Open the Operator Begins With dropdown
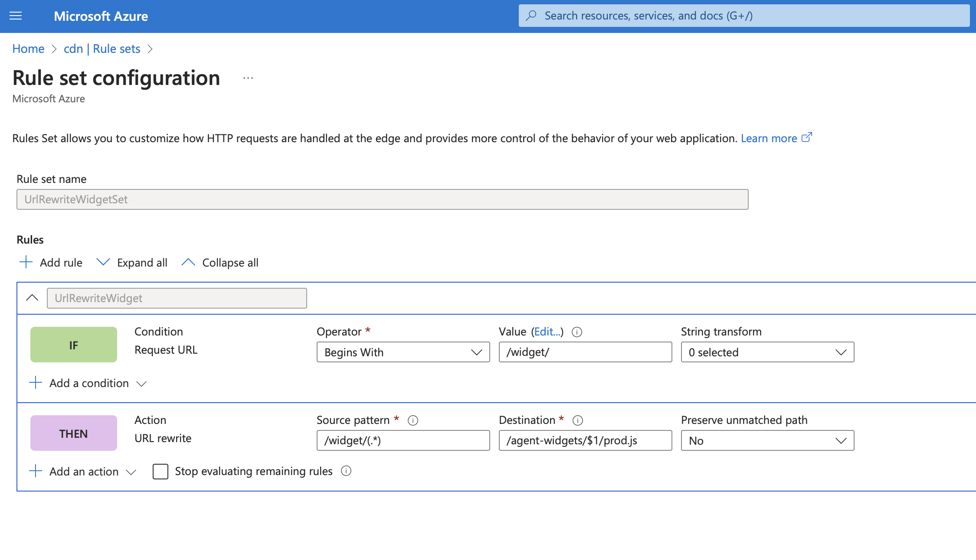This screenshot has height=560, width=976. (x=403, y=352)
